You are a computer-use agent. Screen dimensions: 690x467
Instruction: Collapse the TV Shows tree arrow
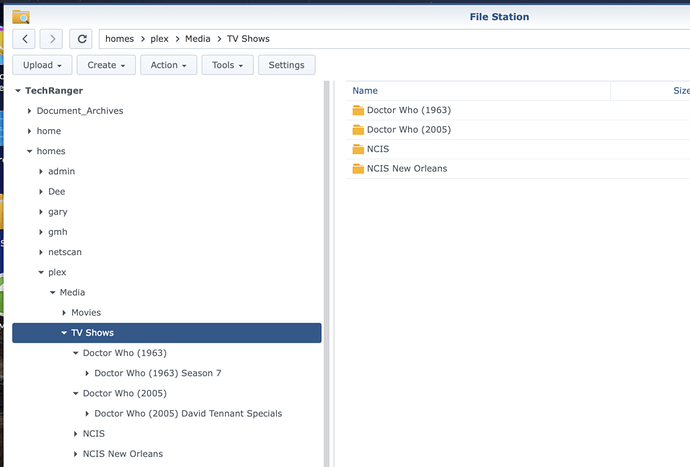(64, 333)
